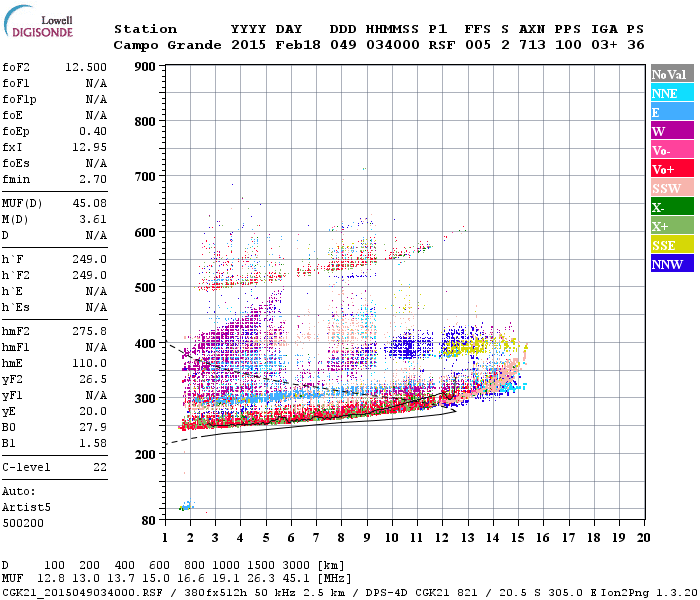Click the hmE value 110.0

pyautogui.click(x=89, y=363)
